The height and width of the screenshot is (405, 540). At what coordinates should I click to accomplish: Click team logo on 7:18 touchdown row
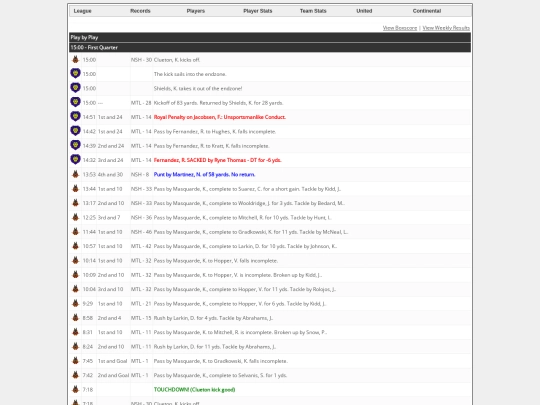tap(75, 390)
